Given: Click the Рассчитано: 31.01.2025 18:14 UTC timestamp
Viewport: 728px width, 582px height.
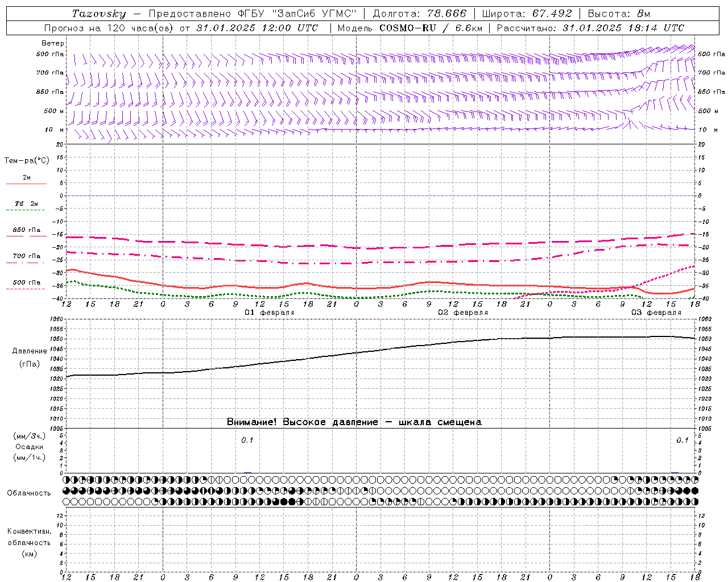Looking at the screenshot, I should [x=590, y=28].
